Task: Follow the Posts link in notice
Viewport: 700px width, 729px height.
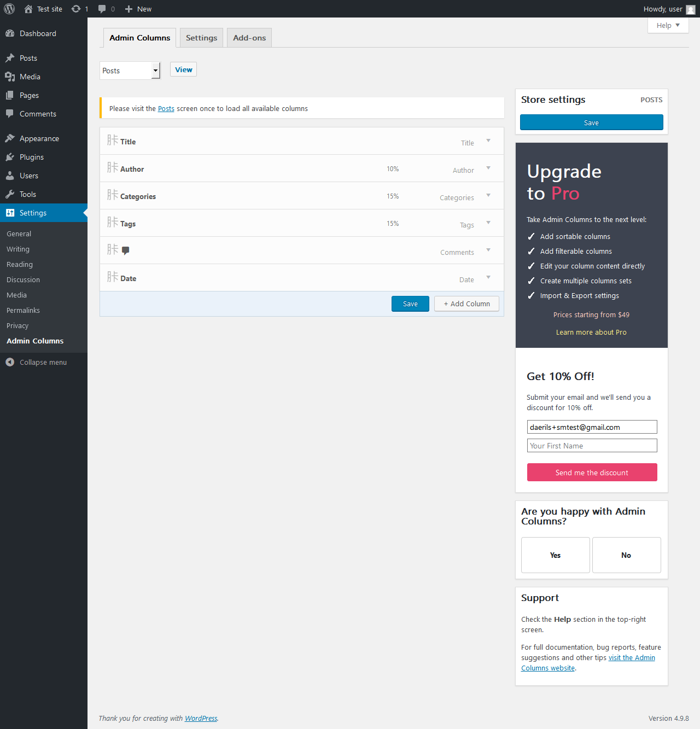Action: pos(166,109)
